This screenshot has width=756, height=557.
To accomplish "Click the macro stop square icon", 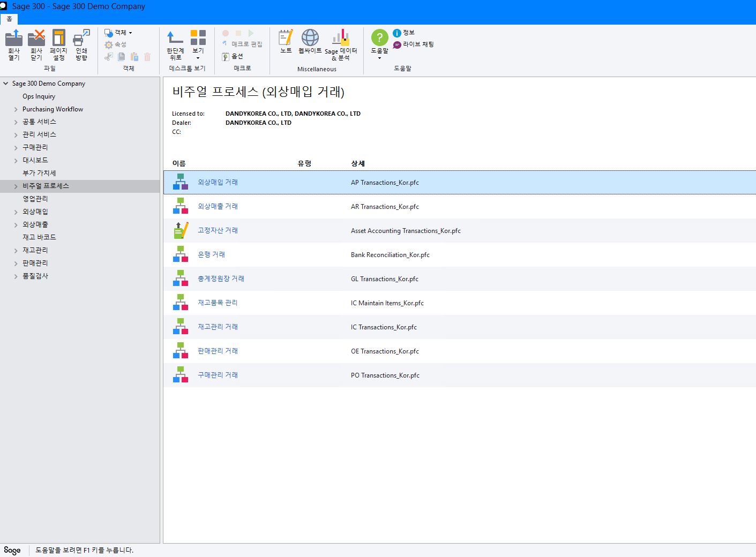I will point(238,33).
